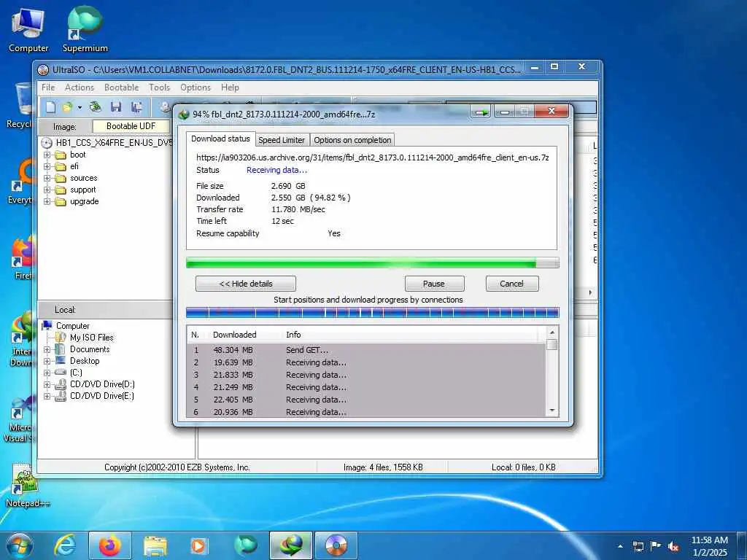
Task: Expand the efi folder in UltraISO tree
Action: pos(47,167)
